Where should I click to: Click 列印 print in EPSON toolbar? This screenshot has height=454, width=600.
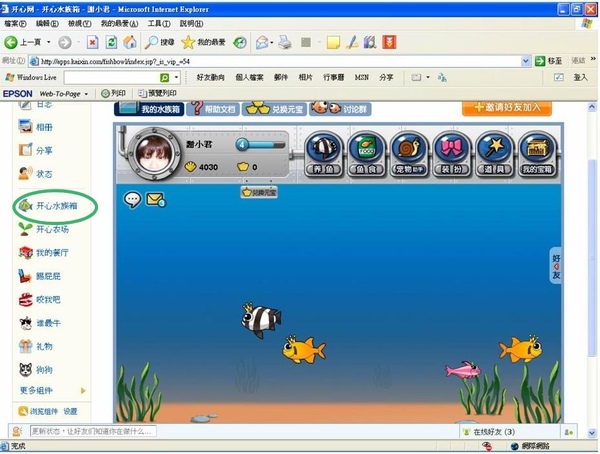[x=113, y=93]
